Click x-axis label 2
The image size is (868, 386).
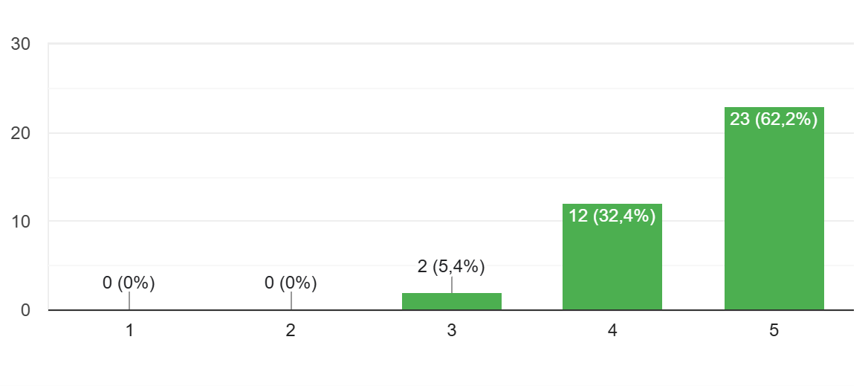(291, 331)
